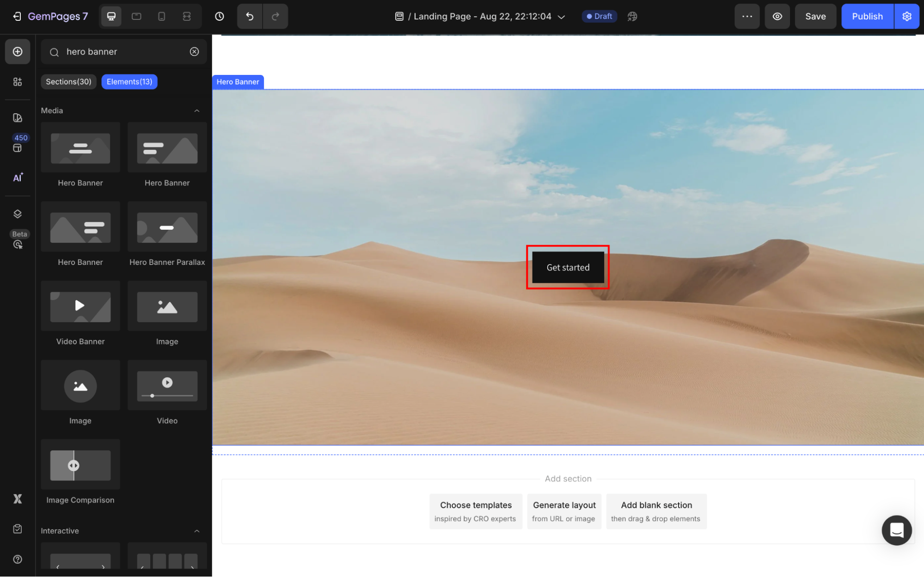The image size is (924, 577).
Task: Open the Landing Page title dropdown
Action: [561, 17]
